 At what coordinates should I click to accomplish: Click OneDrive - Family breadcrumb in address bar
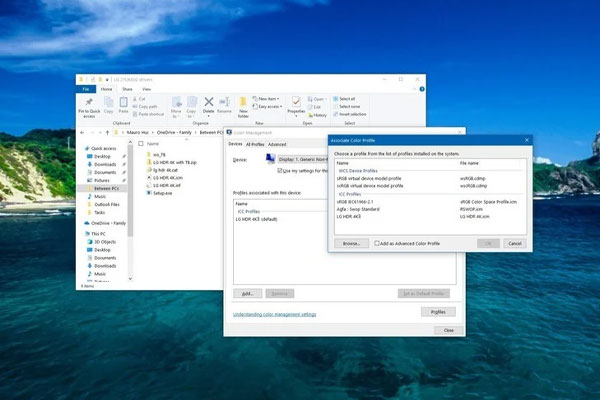(x=174, y=132)
